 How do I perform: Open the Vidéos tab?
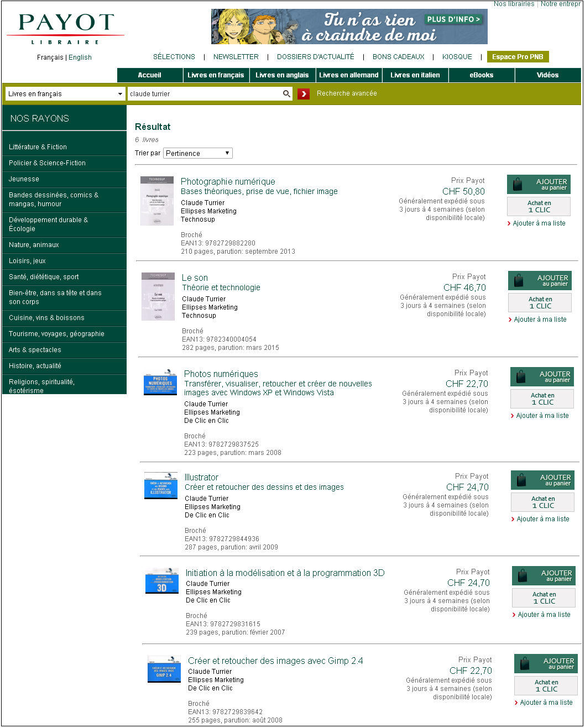pyautogui.click(x=548, y=75)
